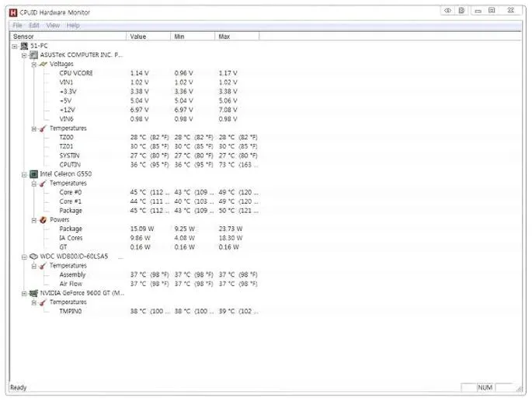Click the Ready status bar text
The height and width of the screenshot is (402, 532).
(19, 388)
